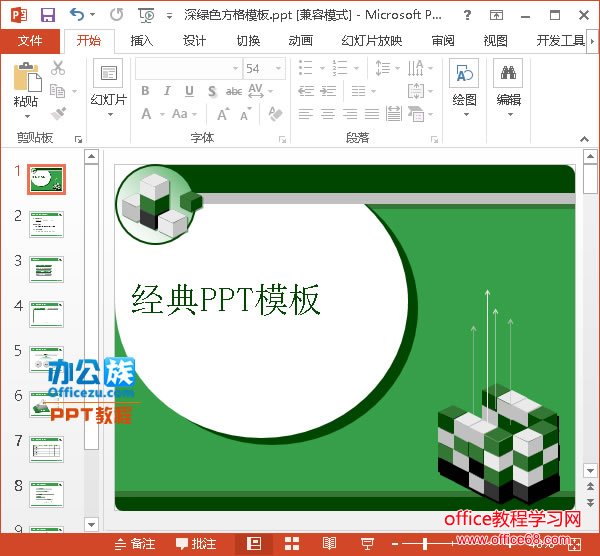Image resolution: width=600 pixels, height=556 pixels.
Task: Click the Undo arrow icon
Action: click(x=78, y=15)
